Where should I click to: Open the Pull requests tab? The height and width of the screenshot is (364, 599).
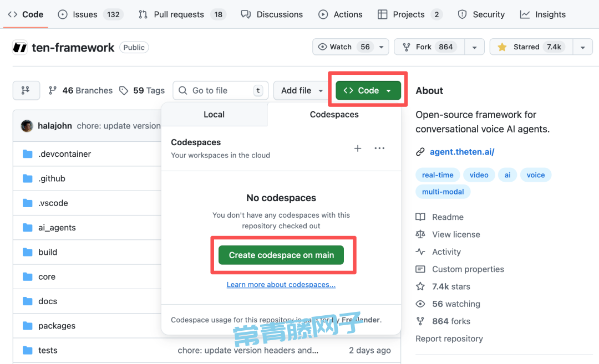click(182, 14)
